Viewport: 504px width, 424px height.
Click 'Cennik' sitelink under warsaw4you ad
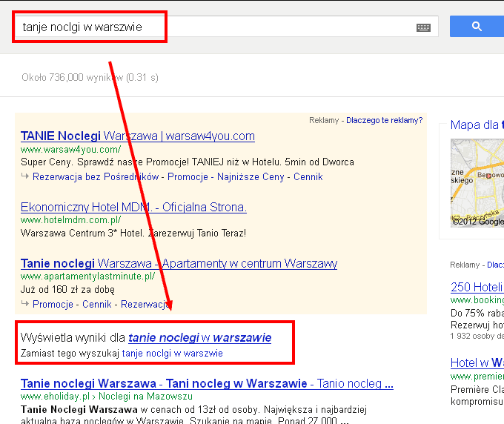[x=308, y=177]
